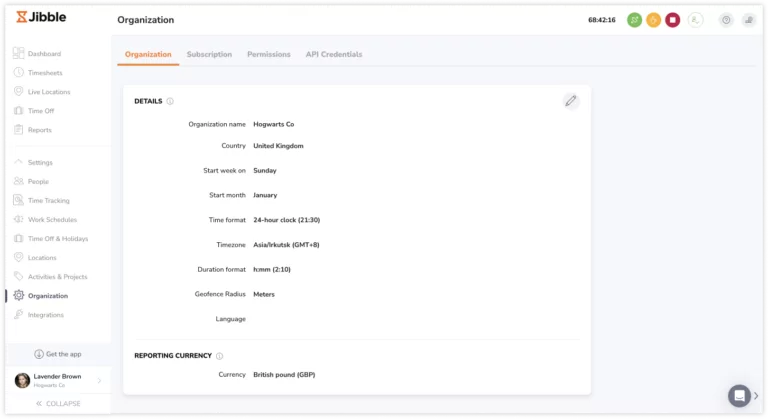Click 24-hour clock (21:30) value

tap(287, 220)
